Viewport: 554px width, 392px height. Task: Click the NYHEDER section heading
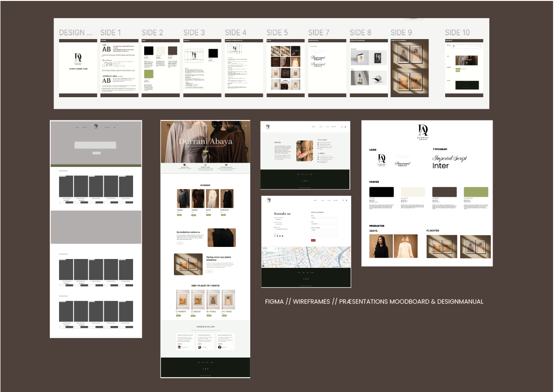coord(205,185)
